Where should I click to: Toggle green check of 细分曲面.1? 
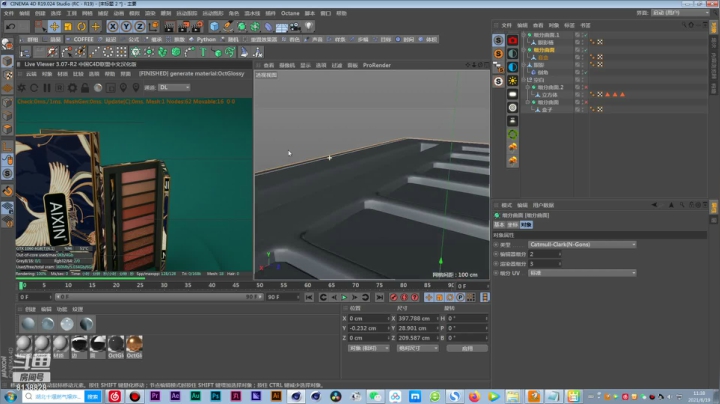point(586,35)
